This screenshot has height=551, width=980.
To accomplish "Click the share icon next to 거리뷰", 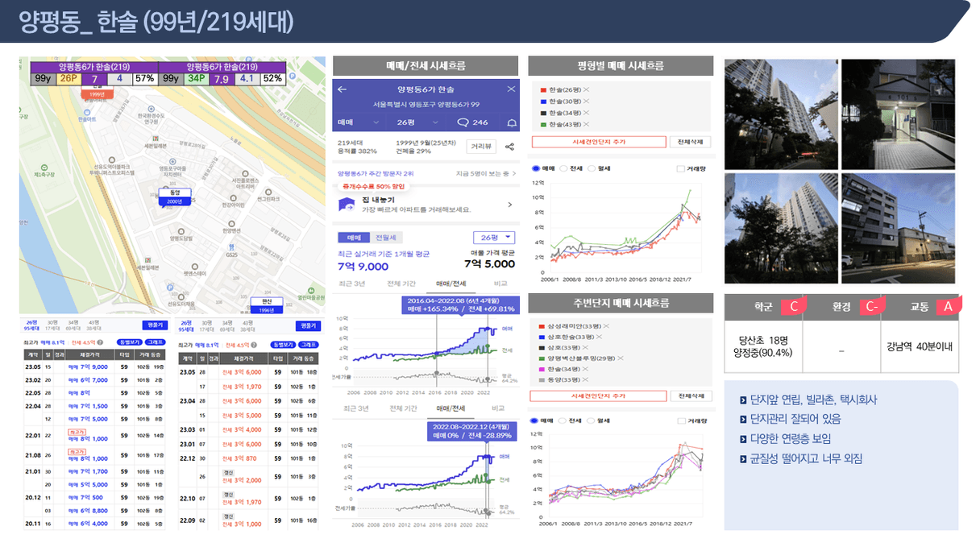I will (509, 147).
